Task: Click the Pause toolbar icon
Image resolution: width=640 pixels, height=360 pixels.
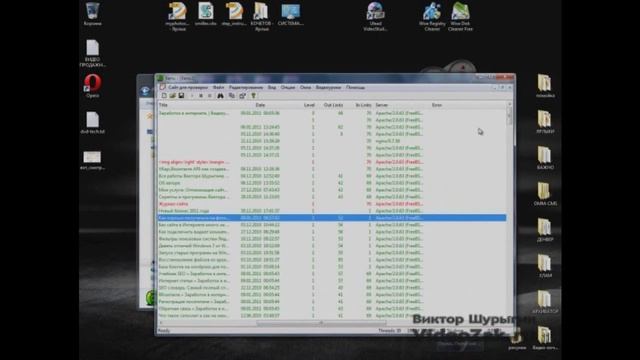Action: pos(209,96)
